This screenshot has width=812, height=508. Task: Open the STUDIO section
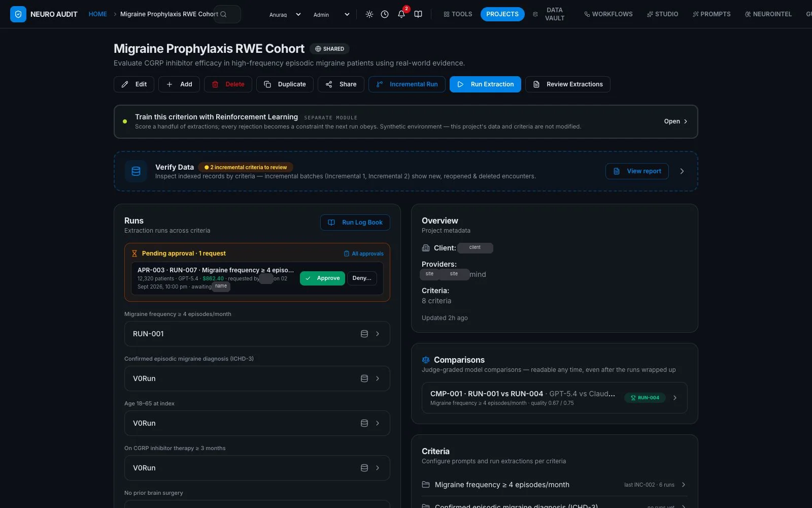663,14
